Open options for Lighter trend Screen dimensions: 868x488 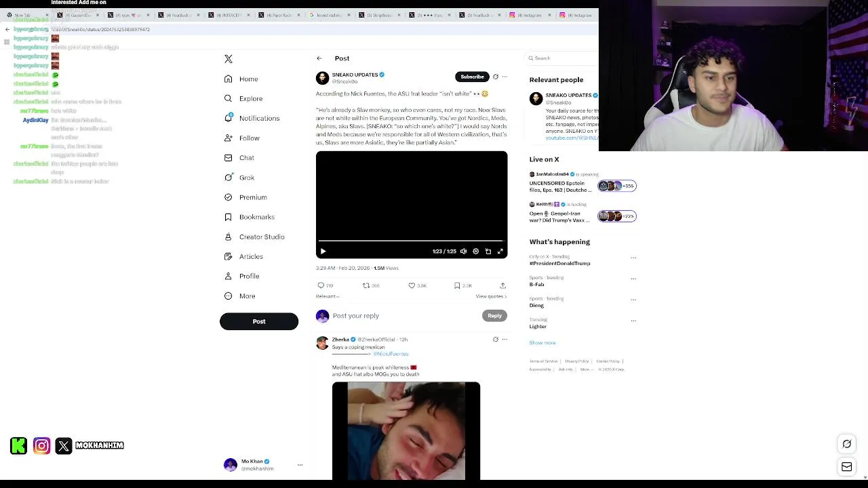coord(633,321)
